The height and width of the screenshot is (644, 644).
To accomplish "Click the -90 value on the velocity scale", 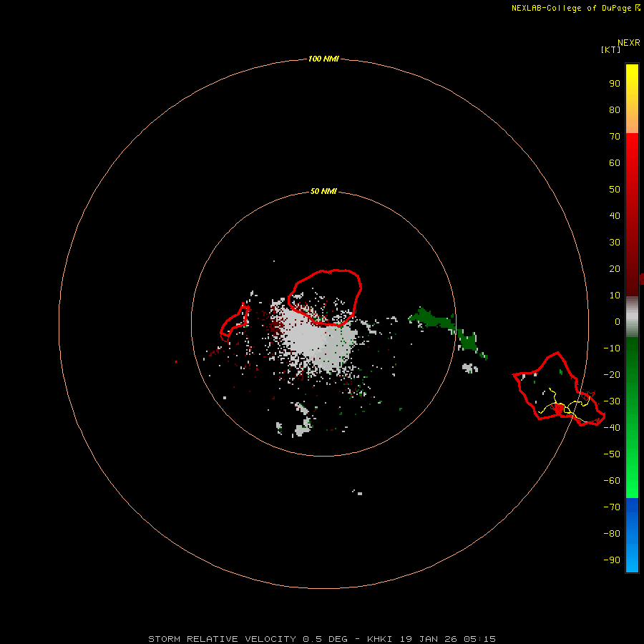I will point(612,560).
